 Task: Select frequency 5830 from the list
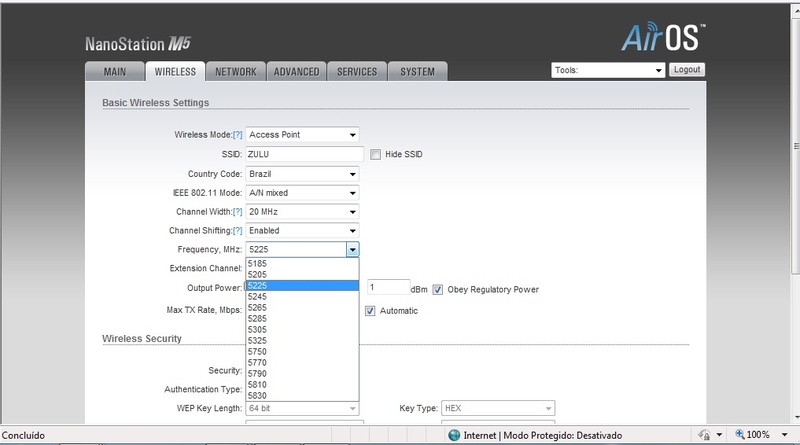[x=301, y=395]
